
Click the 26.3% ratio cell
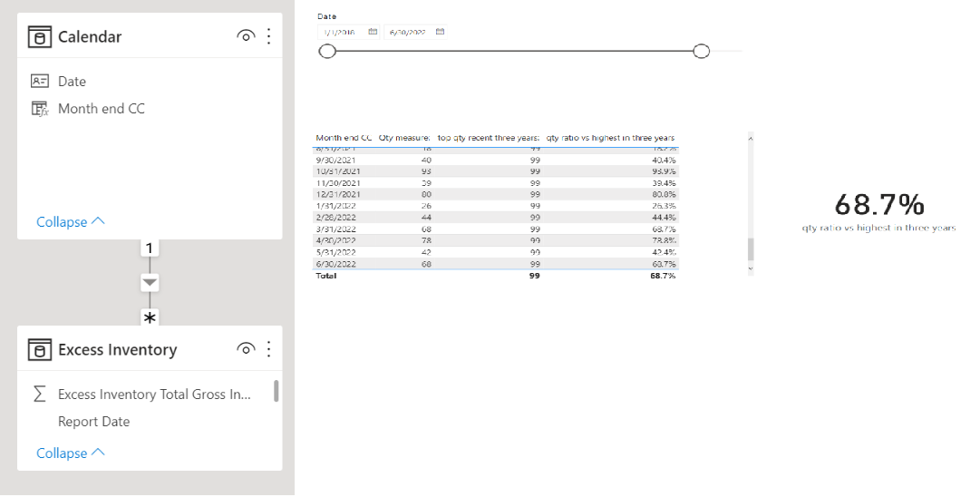point(664,206)
